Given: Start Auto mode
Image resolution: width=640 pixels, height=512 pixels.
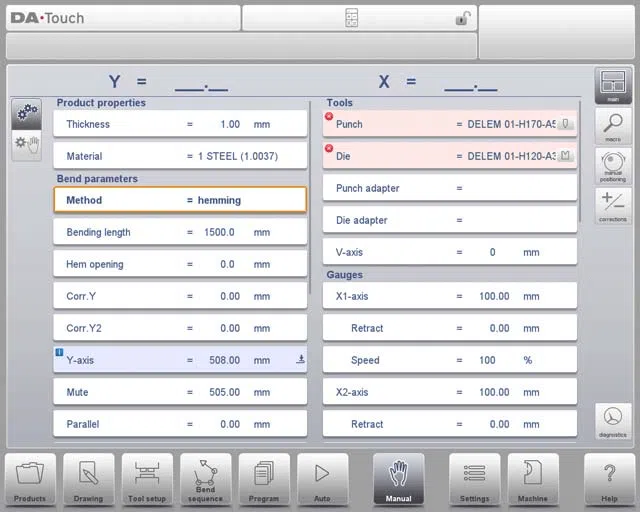Looking at the screenshot, I should tap(322, 480).
